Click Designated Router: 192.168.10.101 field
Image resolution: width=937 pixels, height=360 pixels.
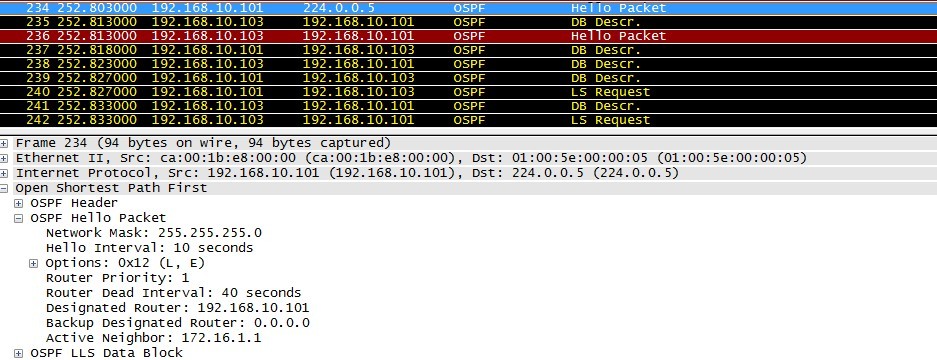(177, 308)
